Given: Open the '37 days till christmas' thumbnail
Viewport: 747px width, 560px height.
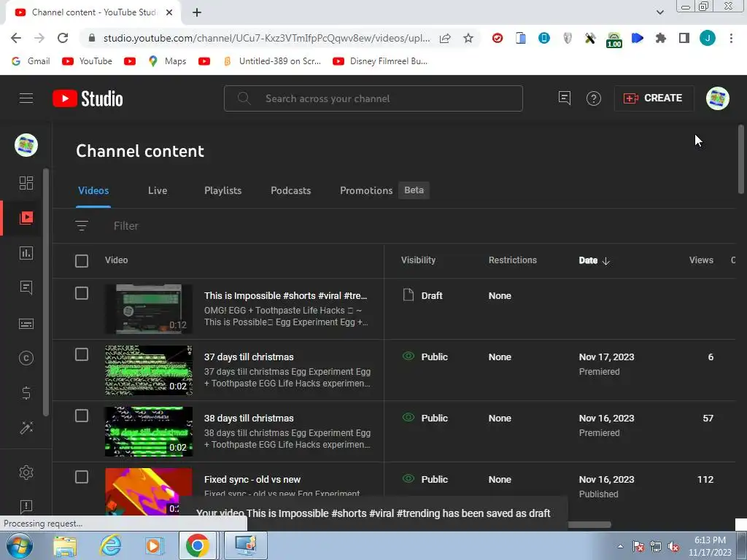Looking at the screenshot, I should pos(149,370).
